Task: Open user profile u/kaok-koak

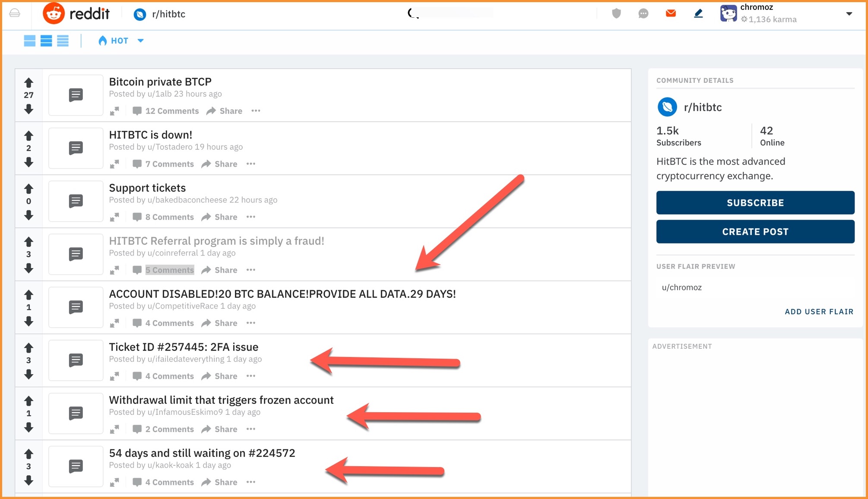Action: point(170,465)
